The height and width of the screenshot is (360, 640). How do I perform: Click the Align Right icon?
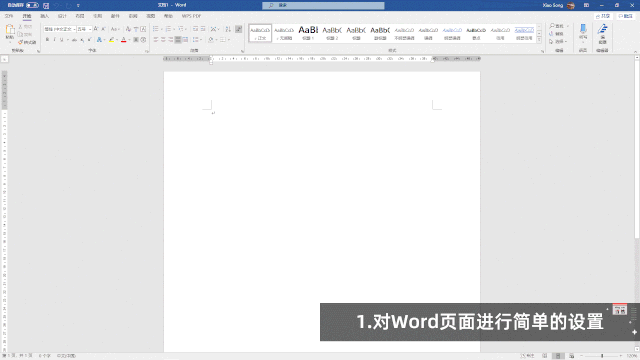point(170,40)
